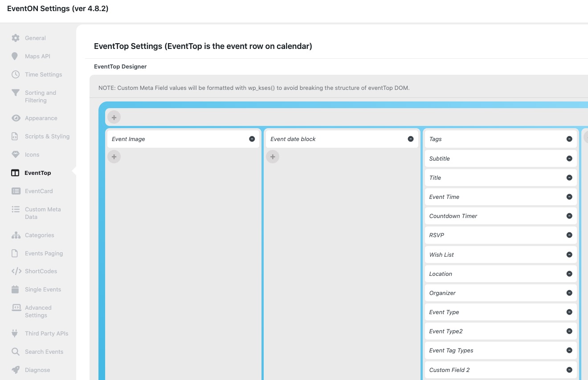
Task: Remove the Title field with minus icon
Action: click(x=569, y=178)
